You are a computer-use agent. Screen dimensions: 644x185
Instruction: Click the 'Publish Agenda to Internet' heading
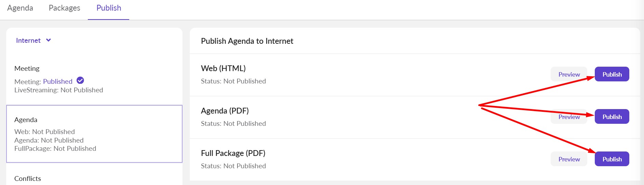click(x=247, y=41)
